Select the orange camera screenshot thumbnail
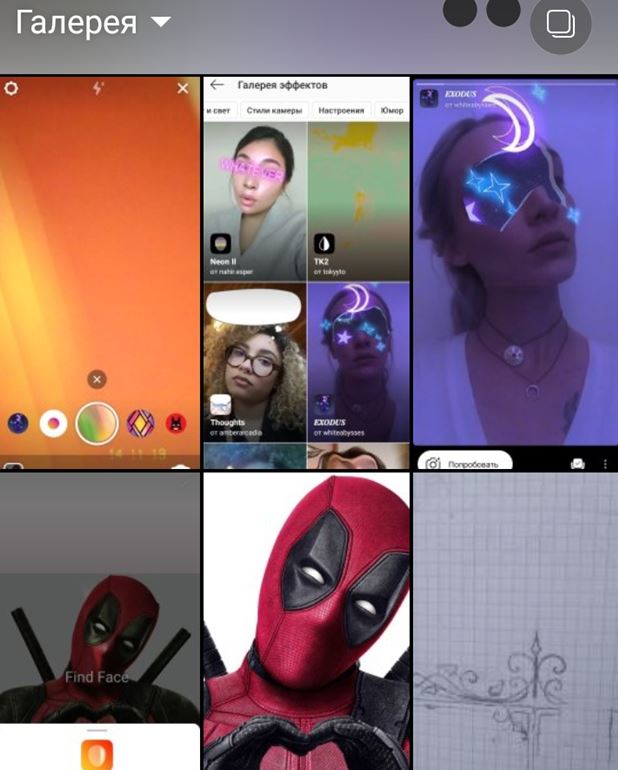618x770 pixels. tap(100, 273)
